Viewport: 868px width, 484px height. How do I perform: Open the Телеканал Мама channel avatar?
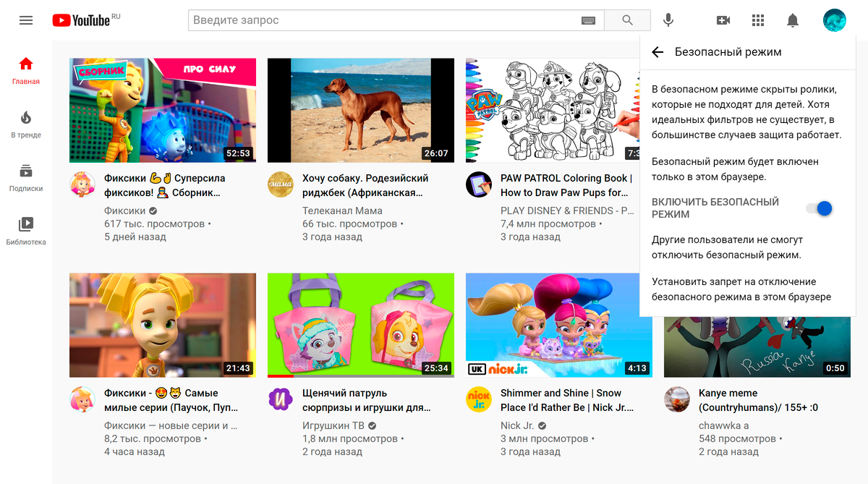[x=281, y=184]
